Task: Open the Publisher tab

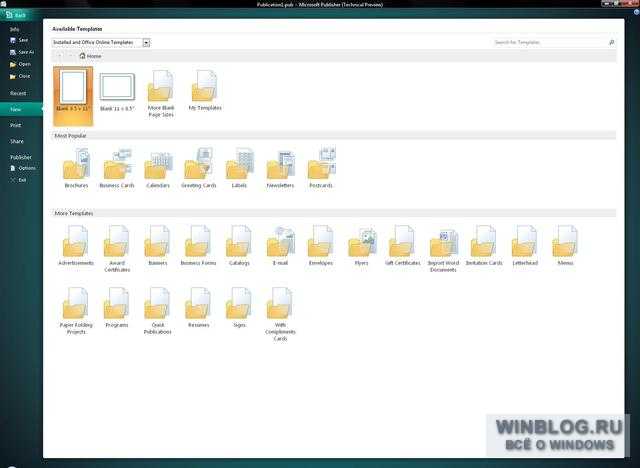Action: pos(21,157)
